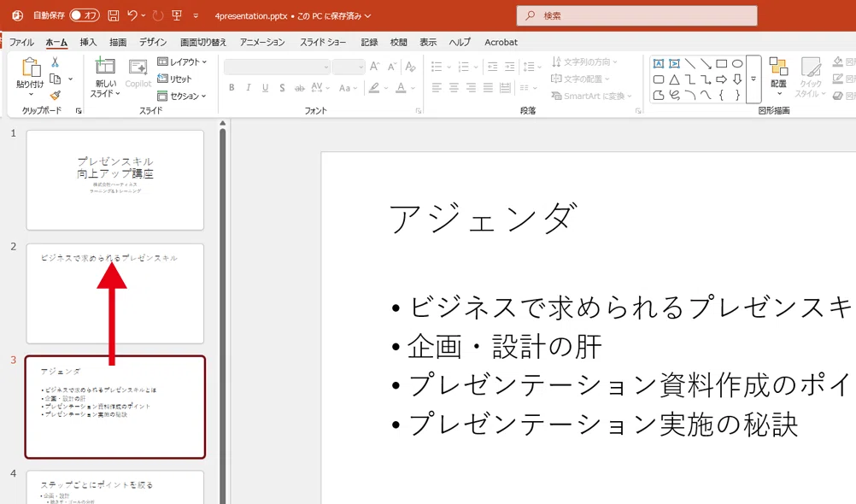Image resolution: width=856 pixels, height=504 pixels.
Task: Click the Increase Font Size icon
Action: pyautogui.click(x=374, y=67)
